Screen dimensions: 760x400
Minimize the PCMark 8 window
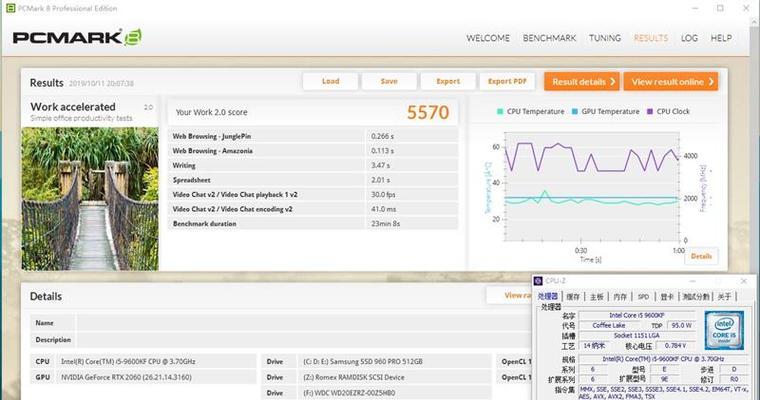click(695, 8)
